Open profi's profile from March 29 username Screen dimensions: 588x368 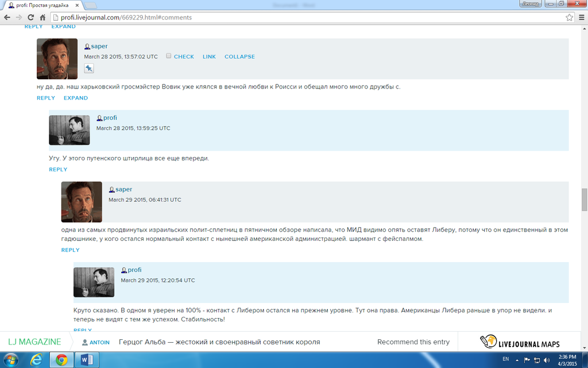tap(134, 270)
